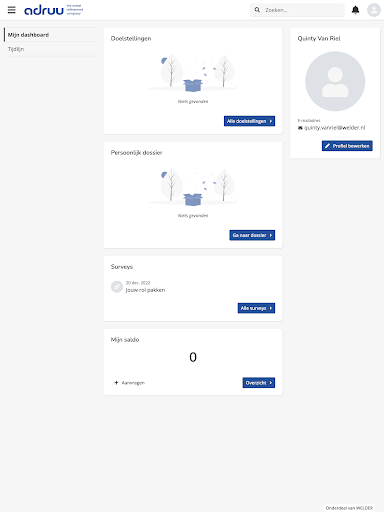Open Alle surveys button
The image size is (384, 512).
(256, 308)
